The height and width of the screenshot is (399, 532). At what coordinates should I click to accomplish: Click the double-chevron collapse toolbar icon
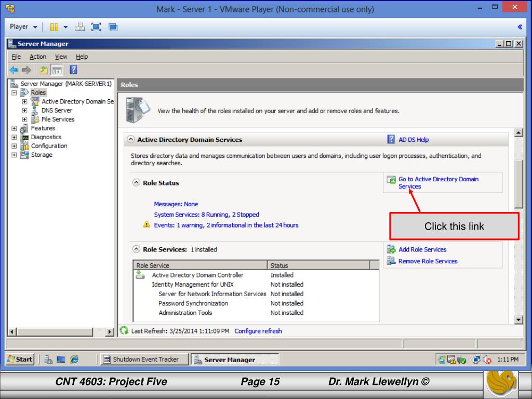(520, 27)
